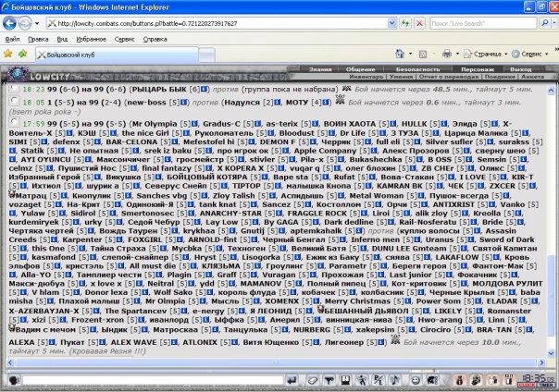Select radio button for 18:05 fight

point(14,101)
